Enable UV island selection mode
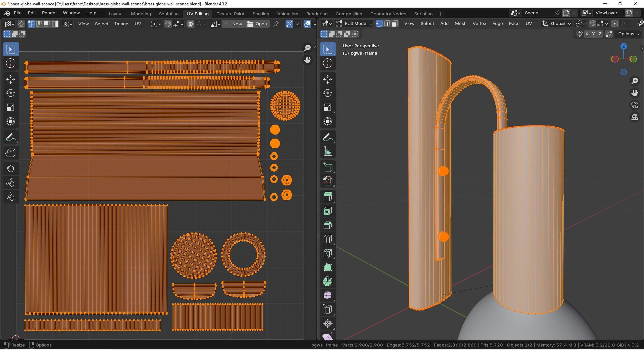 click(55, 24)
